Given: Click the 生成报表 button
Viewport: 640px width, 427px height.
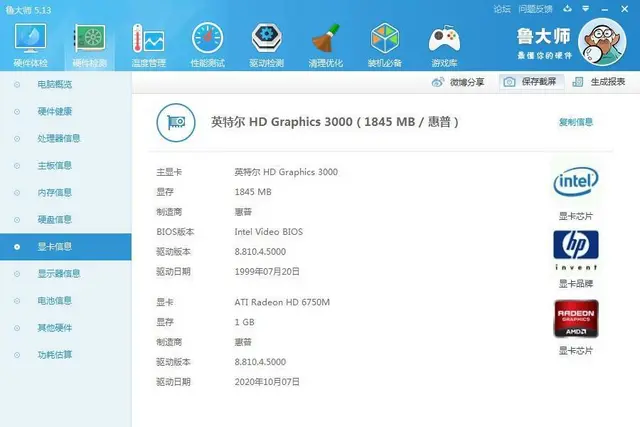Looking at the screenshot, I should click(x=599, y=82).
